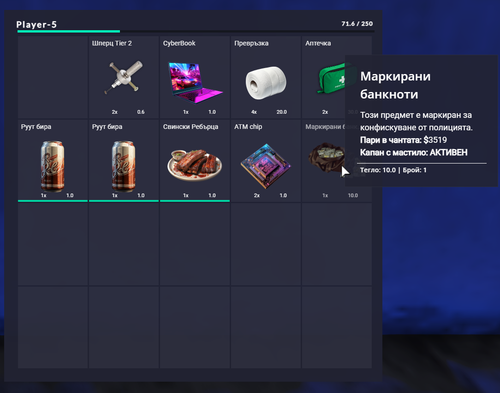Screen dimensions: 500x393
Task: Click the Тегло 10.0 | Брой 1 line
Action: coord(393,170)
